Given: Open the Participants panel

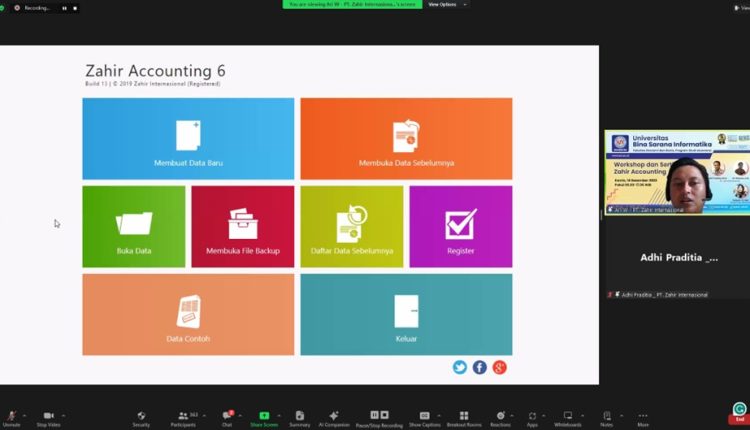Looking at the screenshot, I should click(x=184, y=419).
